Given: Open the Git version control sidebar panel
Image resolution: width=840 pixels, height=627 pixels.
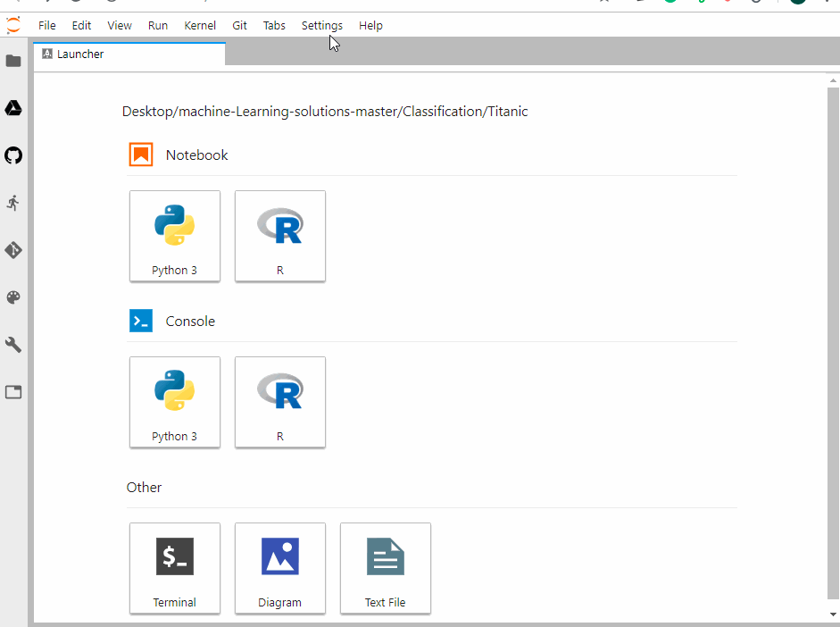Looking at the screenshot, I should coord(12,250).
